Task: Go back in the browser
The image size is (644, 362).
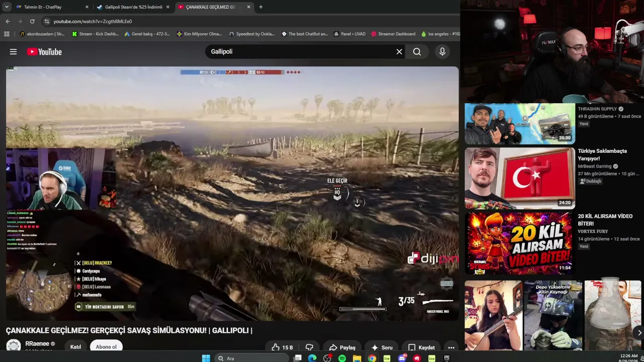Action: click(x=8, y=21)
